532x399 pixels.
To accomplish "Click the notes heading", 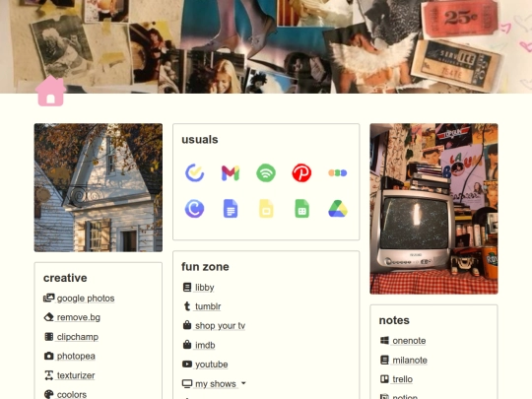I will (394, 320).
